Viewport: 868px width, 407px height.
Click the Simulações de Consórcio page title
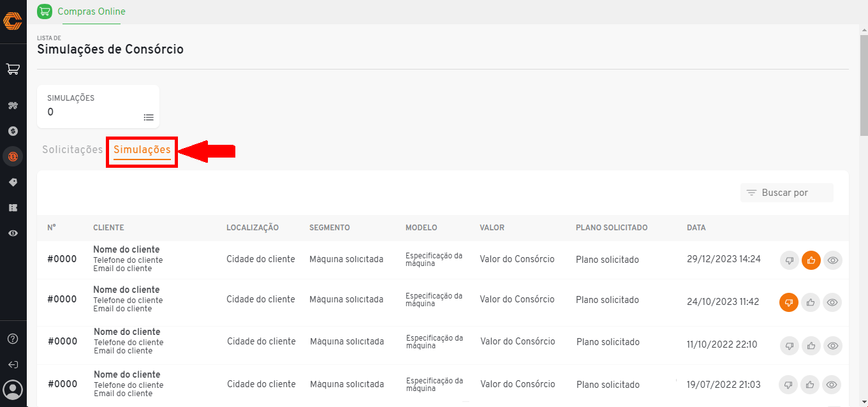(x=110, y=49)
